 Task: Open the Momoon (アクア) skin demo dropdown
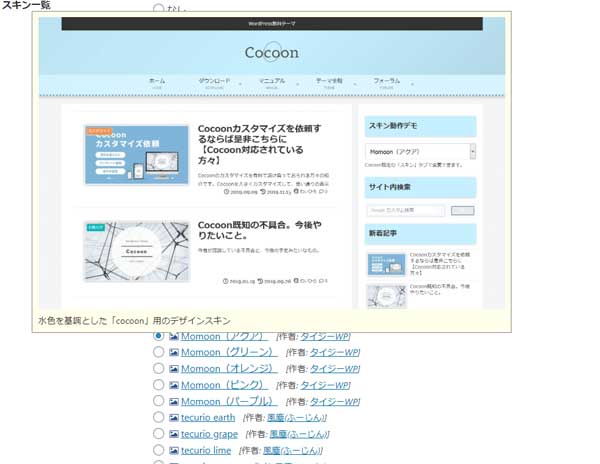pos(420,152)
